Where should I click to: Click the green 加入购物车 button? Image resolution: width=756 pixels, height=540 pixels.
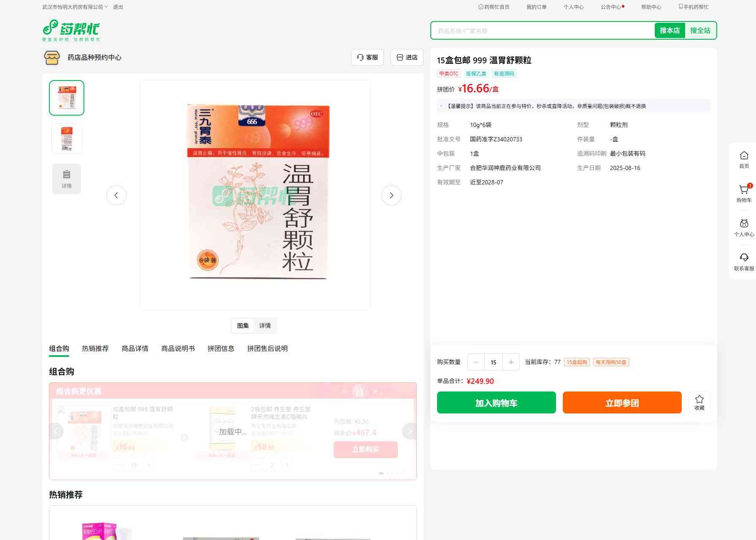[496, 402]
